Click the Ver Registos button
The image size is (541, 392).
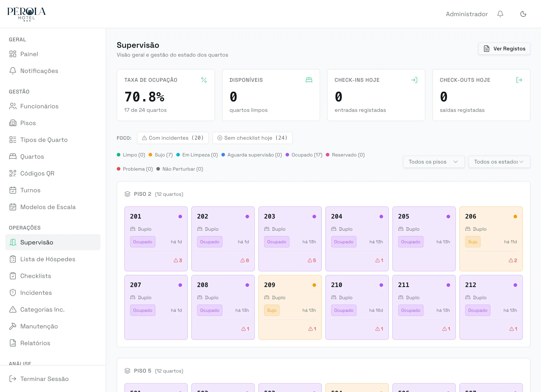(x=504, y=49)
